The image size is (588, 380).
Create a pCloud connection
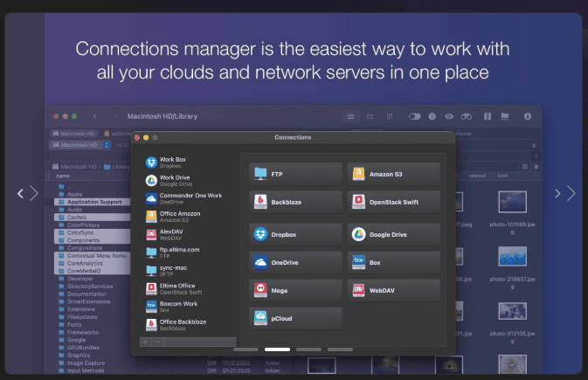(x=295, y=318)
